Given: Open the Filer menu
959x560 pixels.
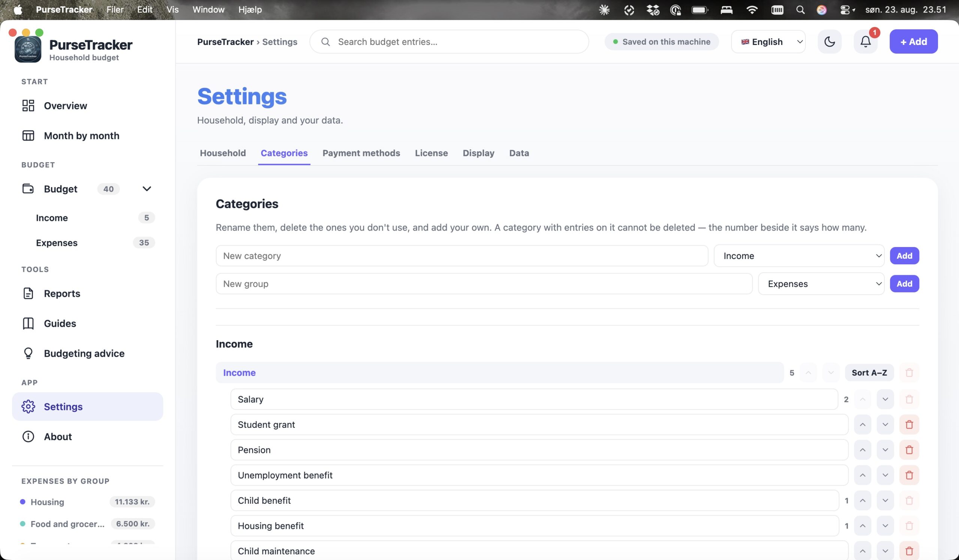Looking at the screenshot, I should pos(115,10).
